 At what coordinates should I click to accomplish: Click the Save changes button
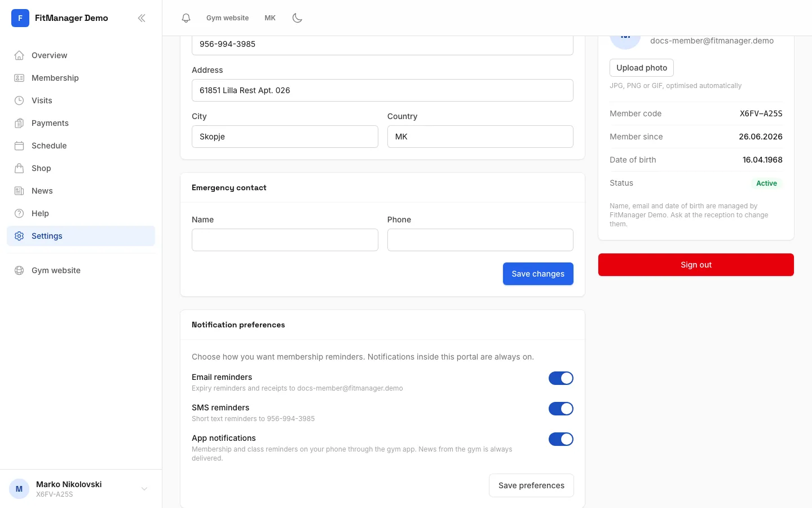(x=538, y=274)
